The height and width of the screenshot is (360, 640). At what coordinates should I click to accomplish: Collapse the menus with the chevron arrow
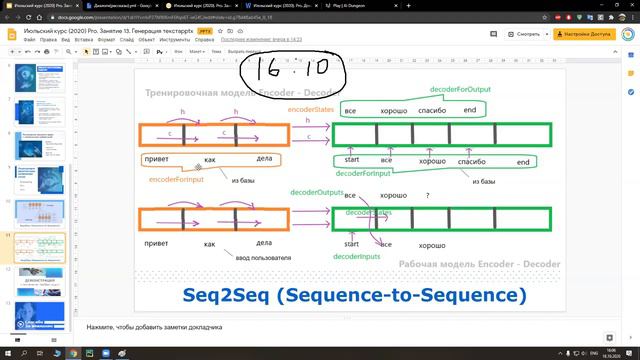[615, 52]
